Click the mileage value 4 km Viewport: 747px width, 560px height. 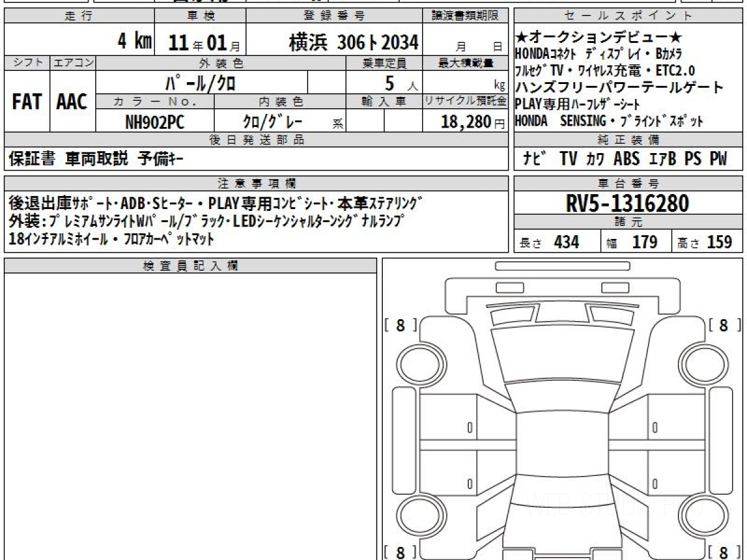click(x=134, y=41)
